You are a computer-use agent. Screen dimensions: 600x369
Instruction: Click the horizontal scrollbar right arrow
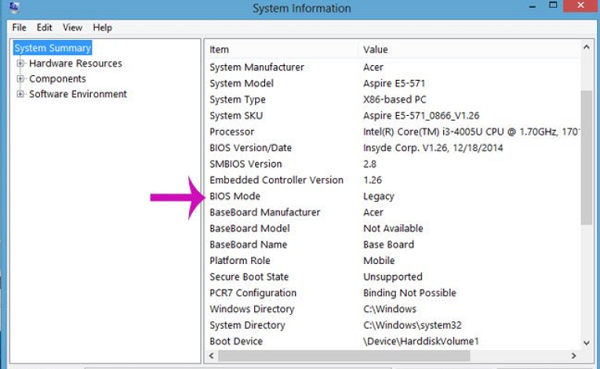click(574, 356)
